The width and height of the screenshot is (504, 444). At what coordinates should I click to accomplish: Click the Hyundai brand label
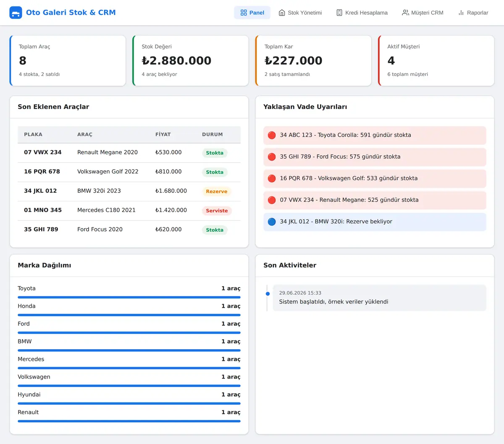[29, 394]
